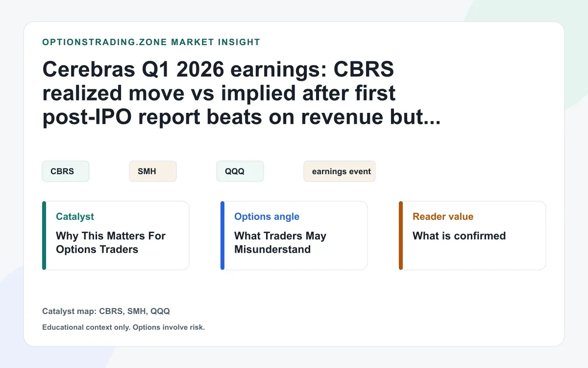
Task: Click the 'Catalyst' green label
Action: tap(75, 216)
